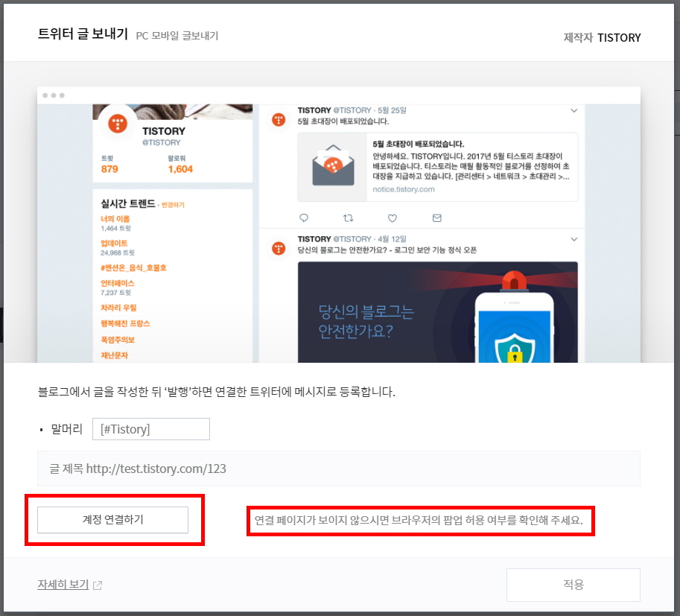Select the 너의 이름 trend
The image size is (680, 616).
point(115,219)
